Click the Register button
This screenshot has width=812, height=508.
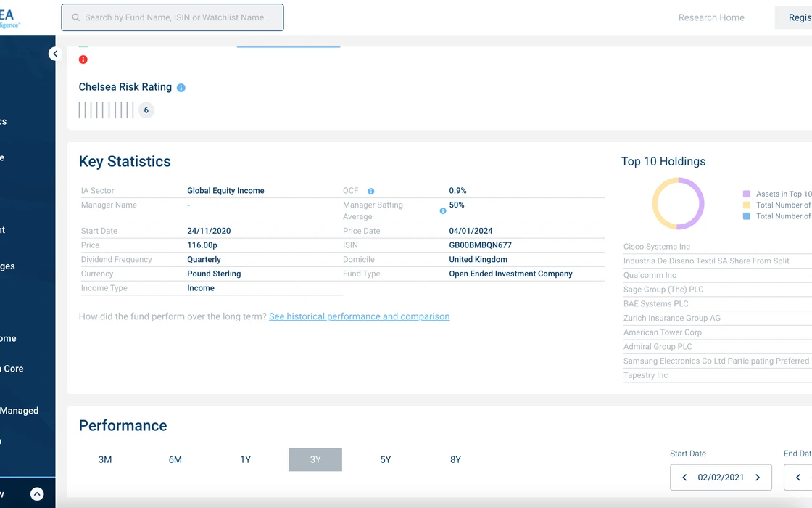coord(793,17)
